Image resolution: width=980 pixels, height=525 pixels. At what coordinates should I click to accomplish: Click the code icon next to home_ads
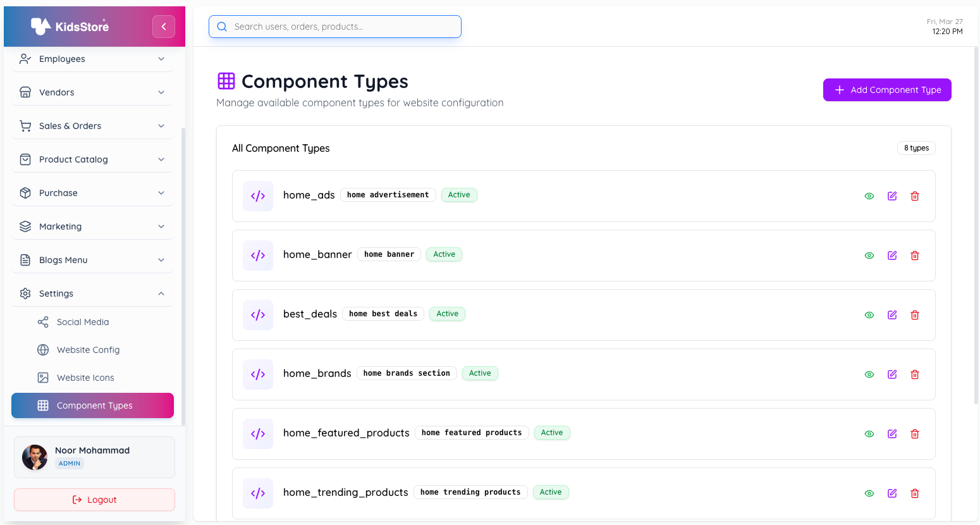pos(258,195)
